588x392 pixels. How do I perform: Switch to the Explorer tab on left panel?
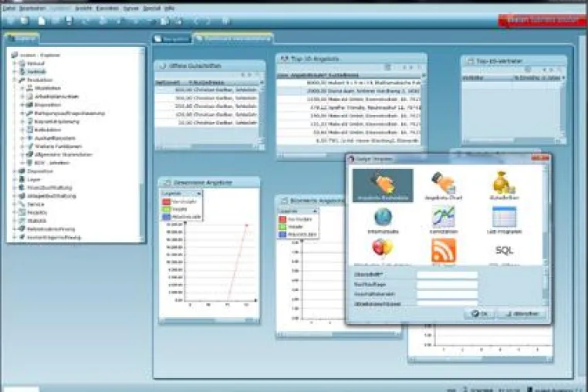pos(22,39)
